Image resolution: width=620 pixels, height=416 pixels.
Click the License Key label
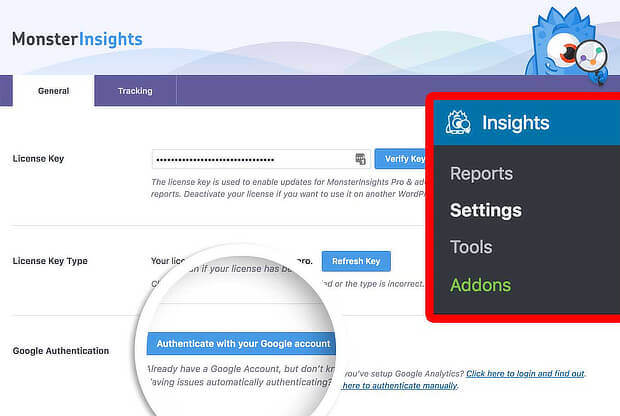click(x=38, y=159)
